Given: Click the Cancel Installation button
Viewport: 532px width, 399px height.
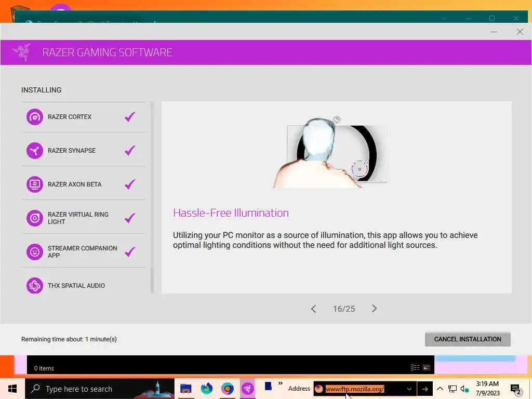Looking at the screenshot, I should click(468, 339).
